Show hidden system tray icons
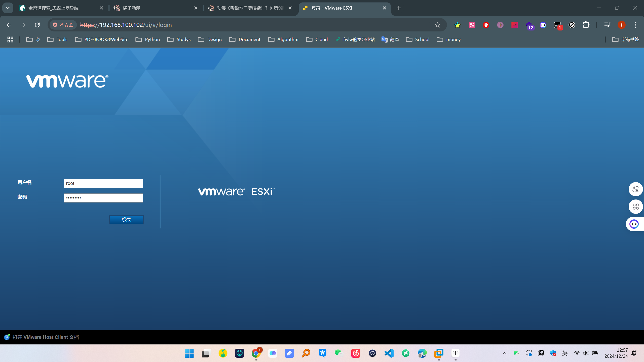Image resolution: width=644 pixels, height=362 pixels. tap(505, 353)
